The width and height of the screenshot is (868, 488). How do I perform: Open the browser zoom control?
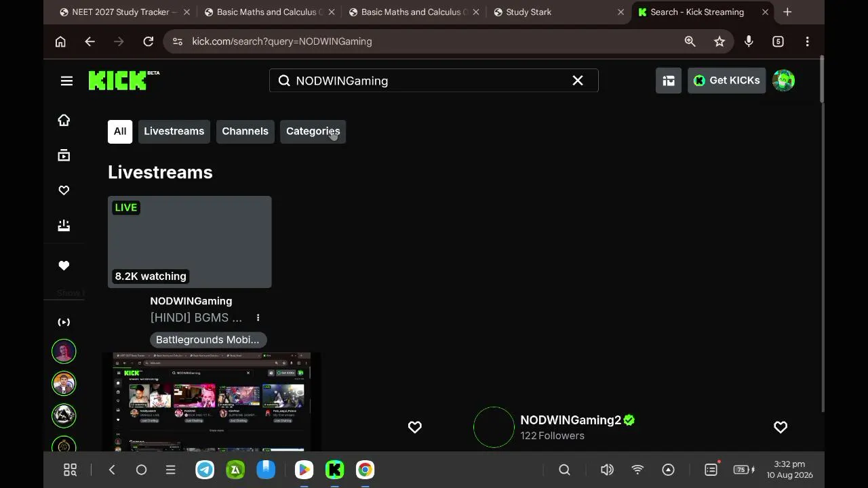click(690, 41)
